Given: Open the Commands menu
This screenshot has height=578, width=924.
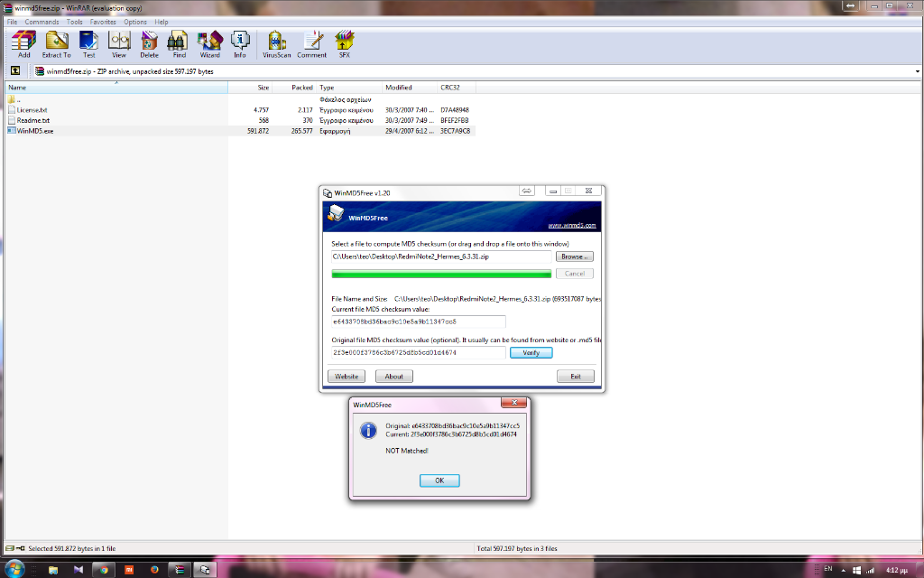Looking at the screenshot, I should (x=42, y=22).
